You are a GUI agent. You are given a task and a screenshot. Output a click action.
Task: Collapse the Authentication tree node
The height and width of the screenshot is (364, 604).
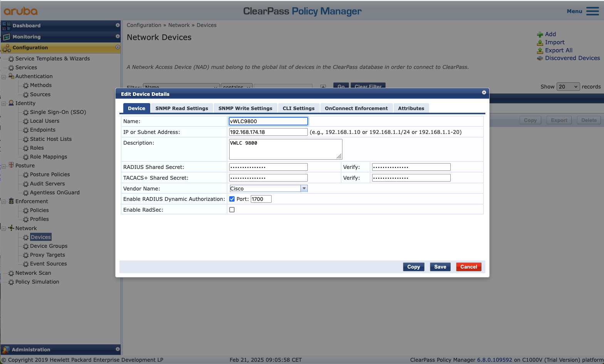pyautogui.click(x=4, y=77)
